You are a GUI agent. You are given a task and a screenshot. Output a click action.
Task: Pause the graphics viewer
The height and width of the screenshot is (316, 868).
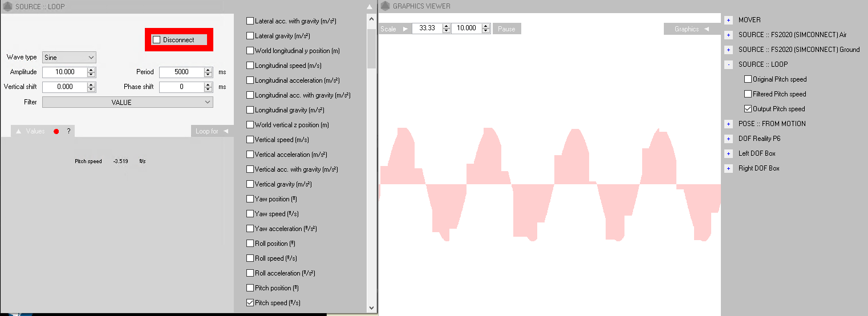point(506,29)
